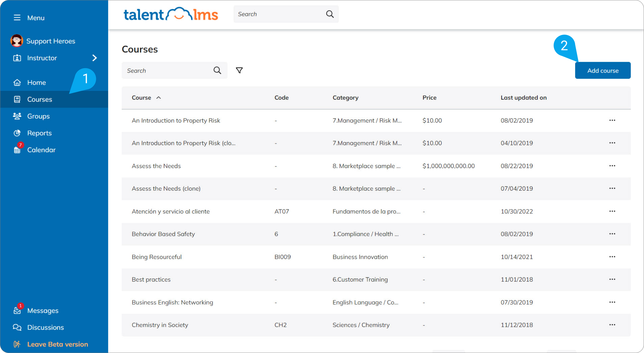Click magnifier icon in courses search
The image size is (644, 353).
click(x=217, y=70)
